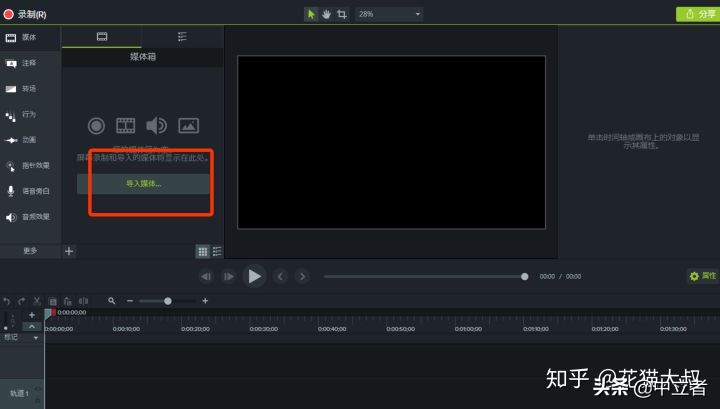Zoom out the timeline with minus

(130, 301)
